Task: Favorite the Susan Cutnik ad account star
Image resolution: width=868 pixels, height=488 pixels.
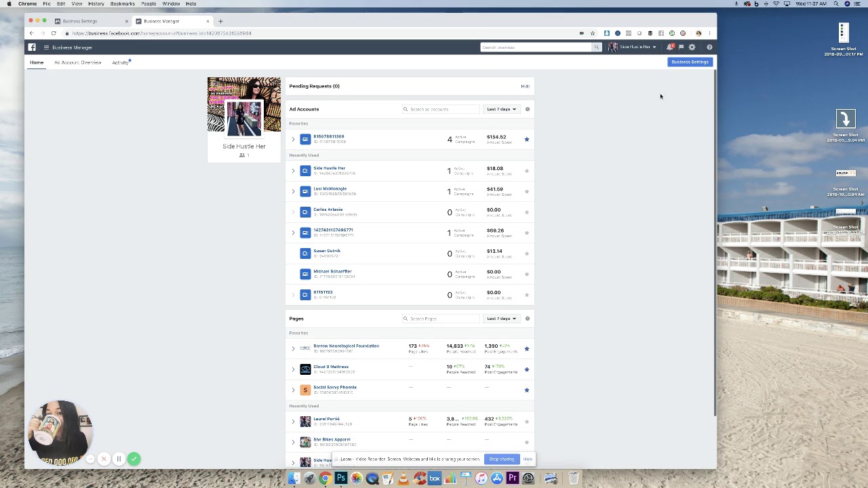Action: (x=527, y=253)
